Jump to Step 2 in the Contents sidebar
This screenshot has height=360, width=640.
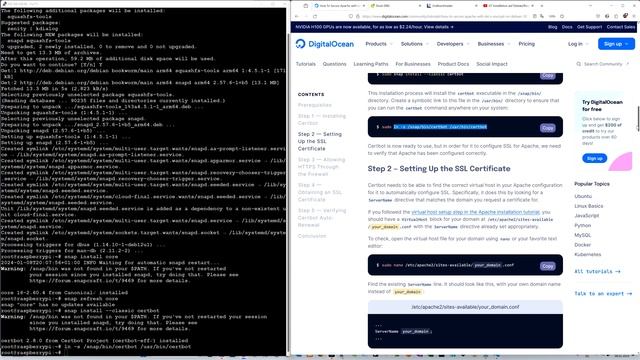pyautogui.click(x=320, y=142)
